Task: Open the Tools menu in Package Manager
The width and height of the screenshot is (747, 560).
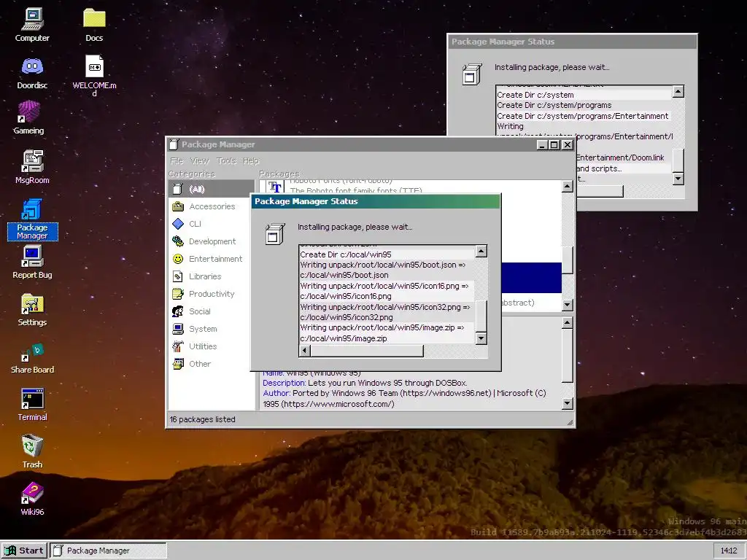Action: coord(226,161)
